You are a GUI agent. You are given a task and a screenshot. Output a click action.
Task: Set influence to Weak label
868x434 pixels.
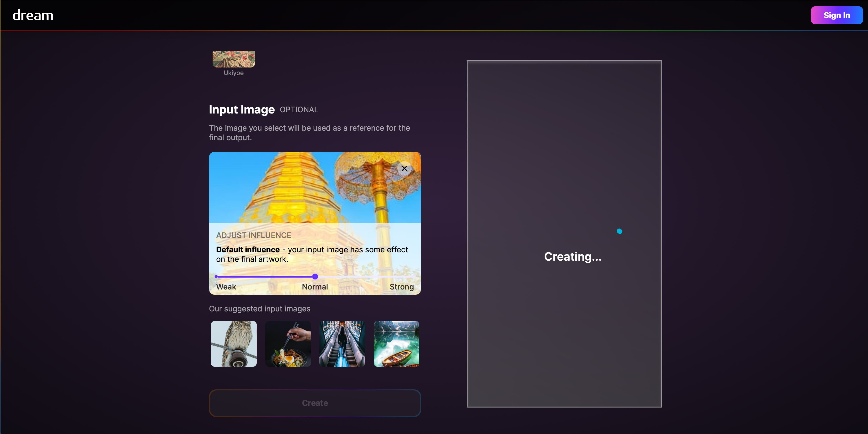click(x=226, y=287)
